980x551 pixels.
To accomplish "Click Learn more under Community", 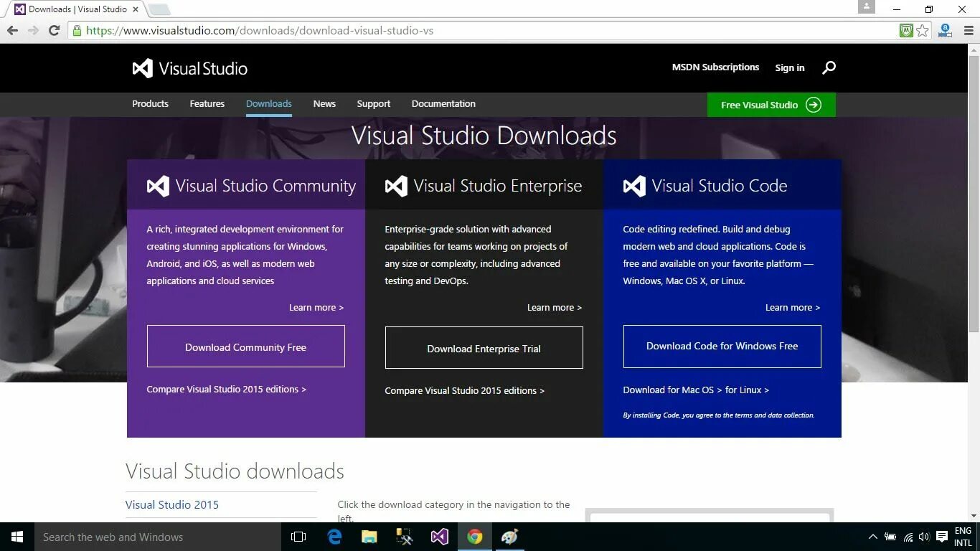I will [x=316, y=307].
